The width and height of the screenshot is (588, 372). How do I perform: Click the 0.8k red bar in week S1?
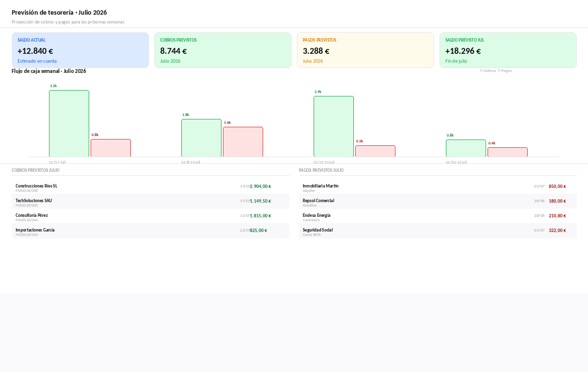[111, 148]
